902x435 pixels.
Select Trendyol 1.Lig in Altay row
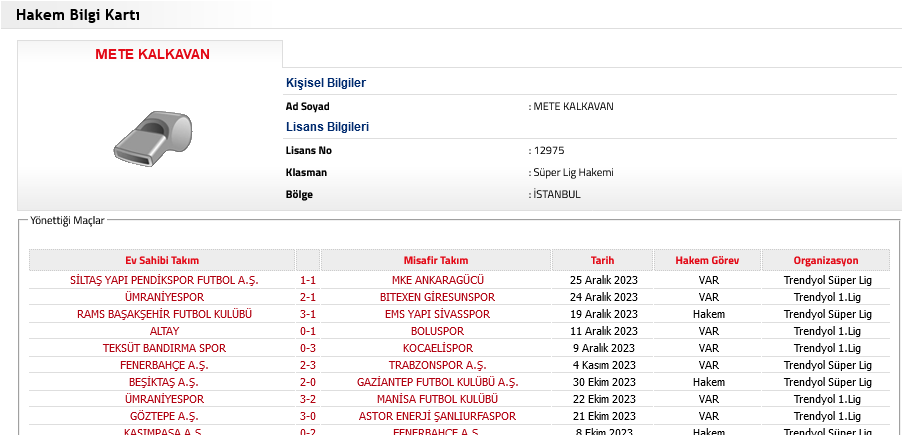827,331
